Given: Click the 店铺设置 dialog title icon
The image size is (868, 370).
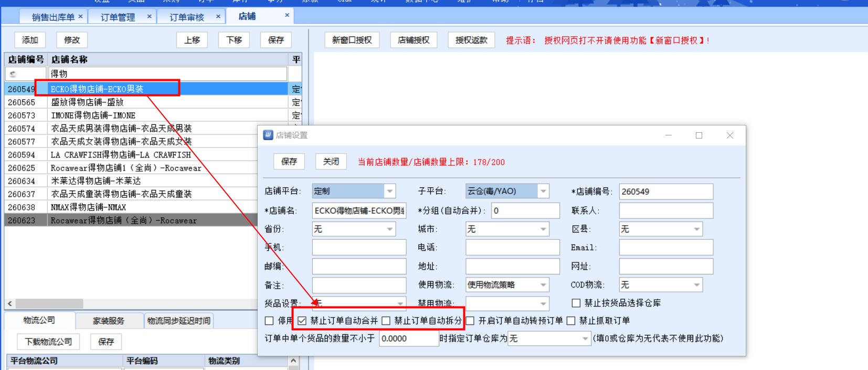Looking at the screenshot, I should tap(268, 135).
